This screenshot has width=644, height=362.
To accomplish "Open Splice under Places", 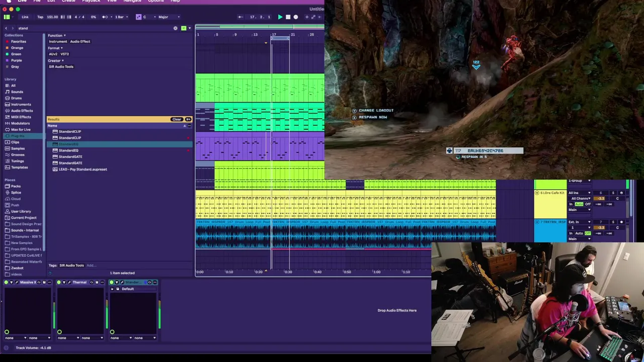I will pos(15,193).
